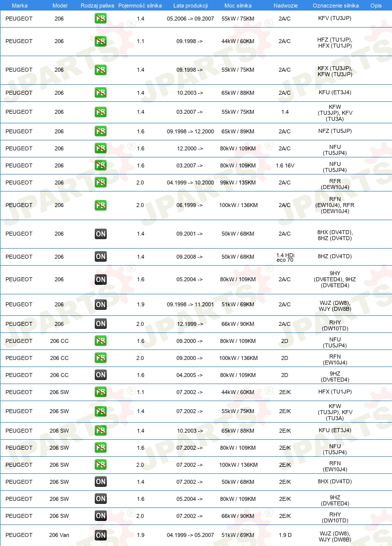Click the diesel ON icon in the 206 12.1999 RHY row
Screen dimensions: 392x546
(x=101, y=324)
